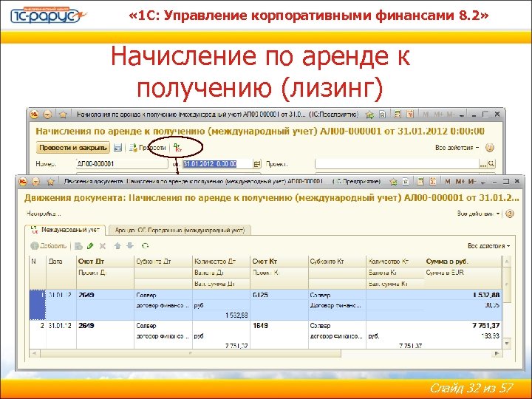The image size is (532, 399).
Task: Click M- memory button in Движения документа title bar
Action: [472, 182]
